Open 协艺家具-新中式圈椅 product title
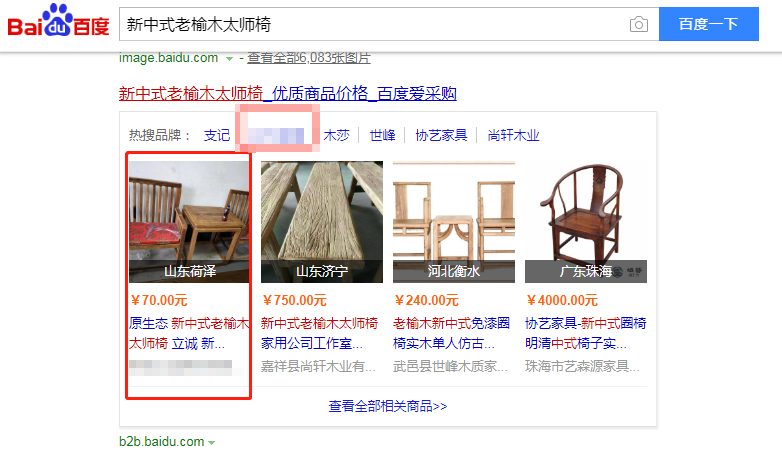782x467 pixels. pos(586,333)
